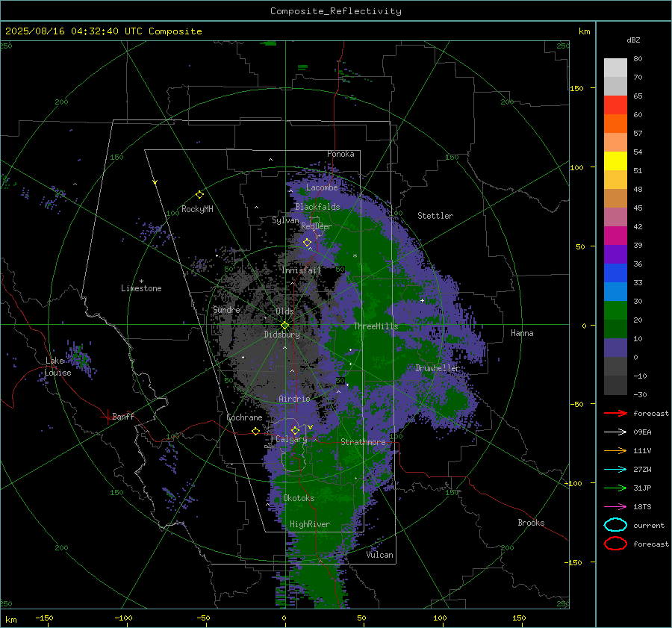Select the white 09EA arrow icon
The width and height of the screenshot is (672, 628).
click(615, 432)
